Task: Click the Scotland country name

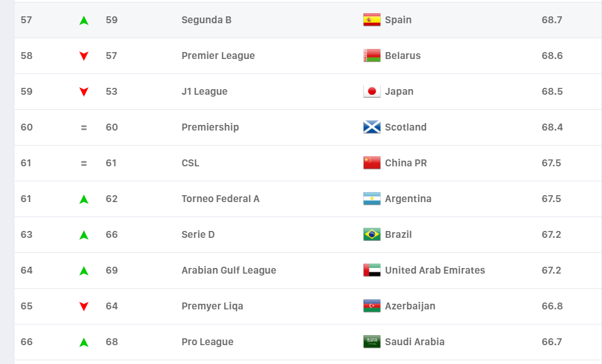Action: click(405, 127)
